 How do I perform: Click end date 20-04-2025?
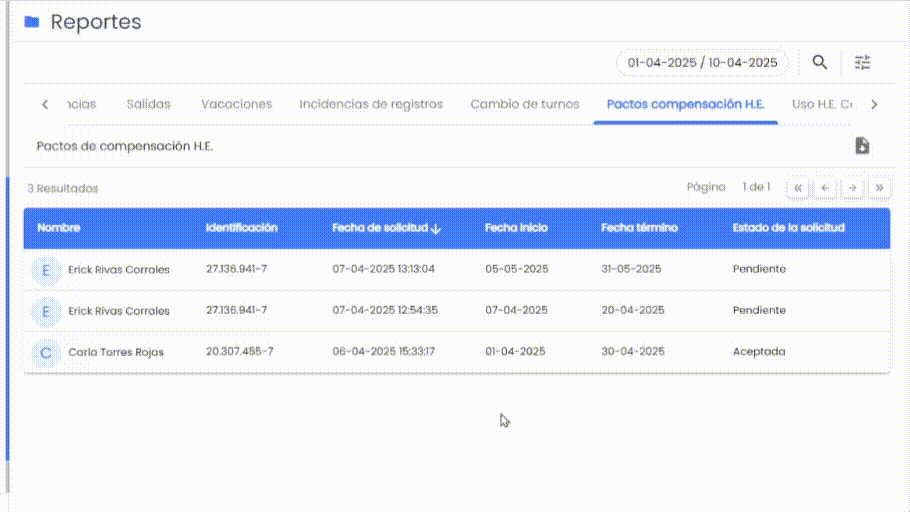point(633,310)
